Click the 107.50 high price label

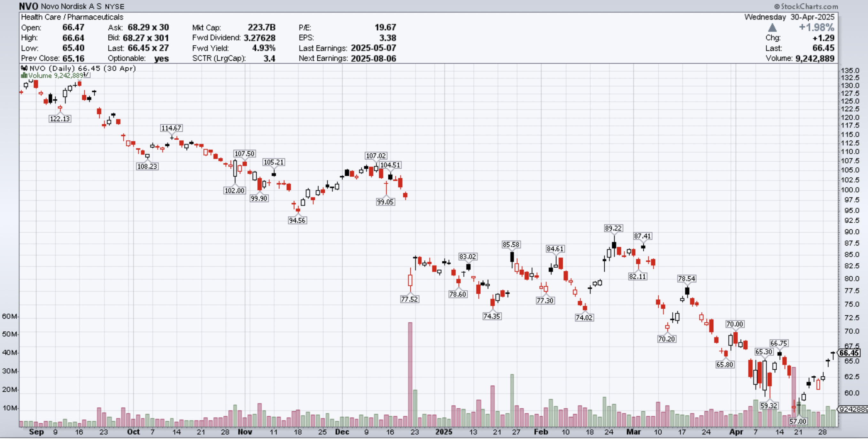pyautogui.click(x=244, y=154)
